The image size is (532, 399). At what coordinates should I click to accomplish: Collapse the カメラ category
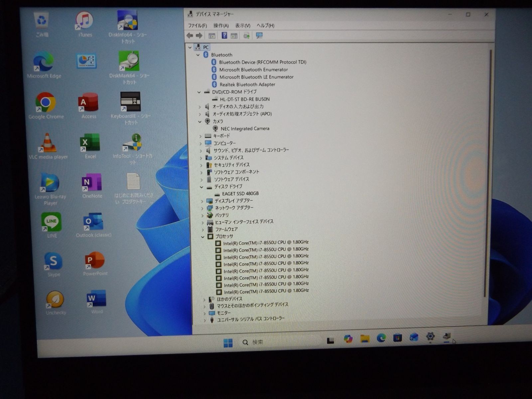[200, 122]
